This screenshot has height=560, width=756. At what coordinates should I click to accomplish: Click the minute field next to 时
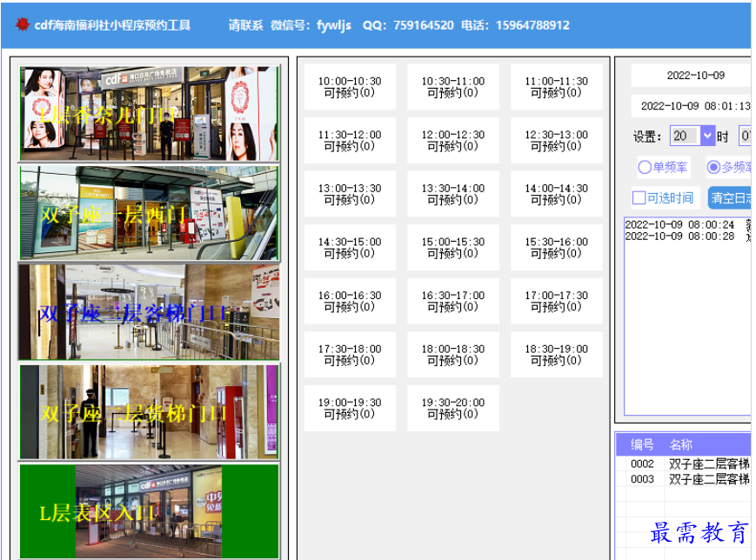(745, 136)
